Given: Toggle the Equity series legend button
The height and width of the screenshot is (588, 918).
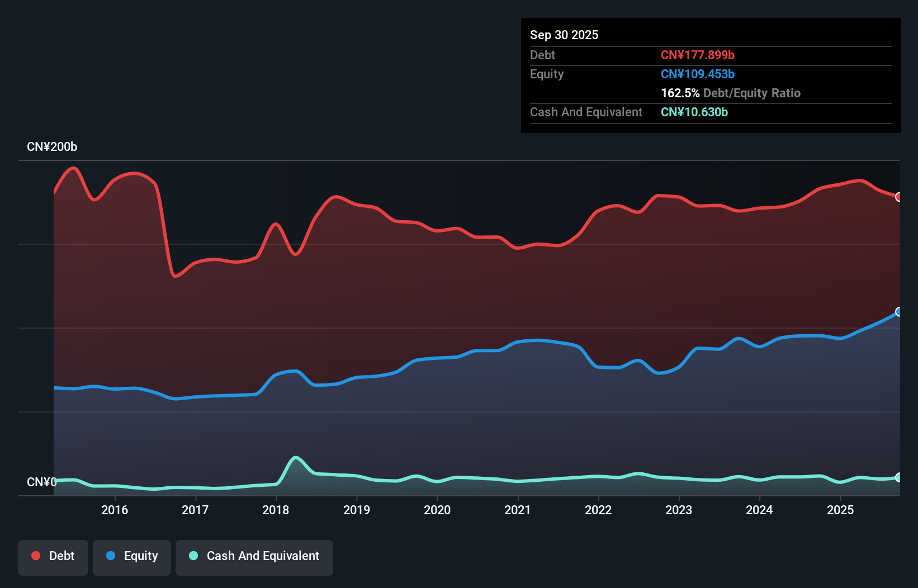Looking at the screenshot, I should point(132,557).
